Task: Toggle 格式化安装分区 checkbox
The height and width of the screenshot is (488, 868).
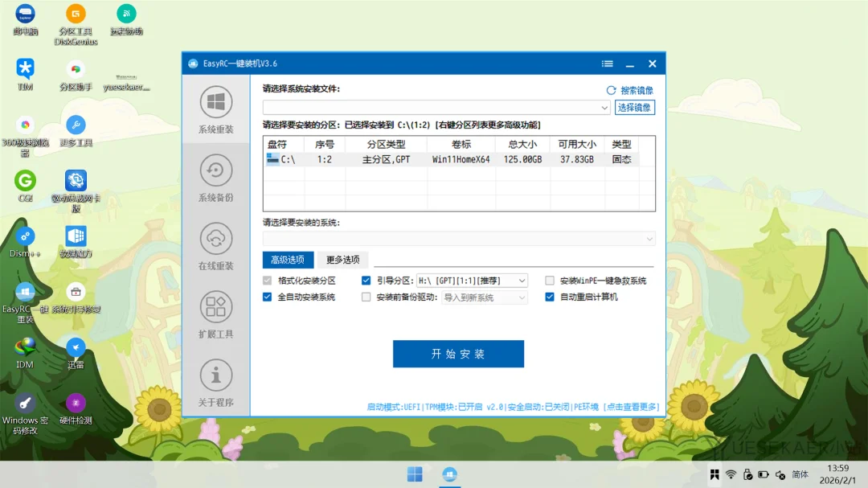Action: tap(268, 281)
